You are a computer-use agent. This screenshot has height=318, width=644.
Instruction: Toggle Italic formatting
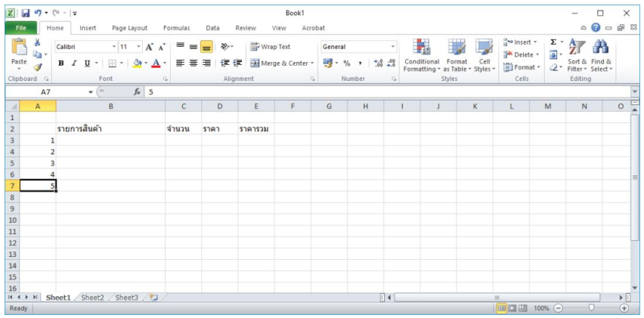click(74, 63)
